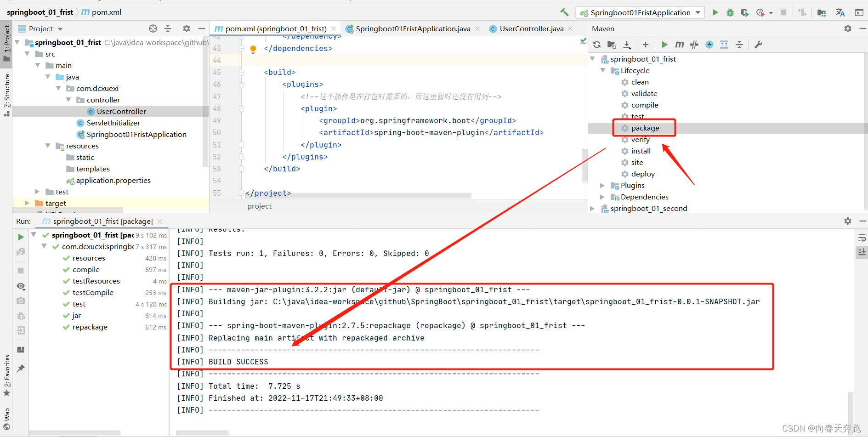Select the clean lifecycle phase
The image size is (868, 437).
click(640, 82)
